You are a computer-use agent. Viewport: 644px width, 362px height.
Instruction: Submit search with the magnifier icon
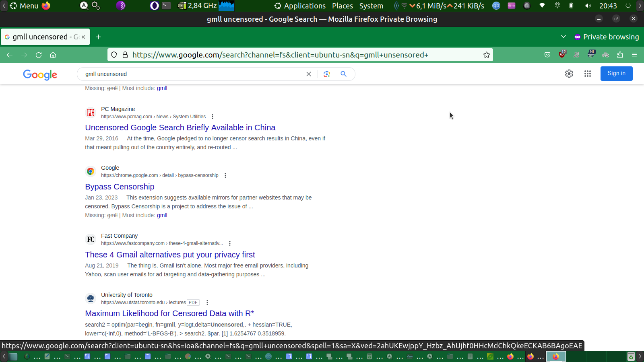pyautogui.click(x=343, y=74)
